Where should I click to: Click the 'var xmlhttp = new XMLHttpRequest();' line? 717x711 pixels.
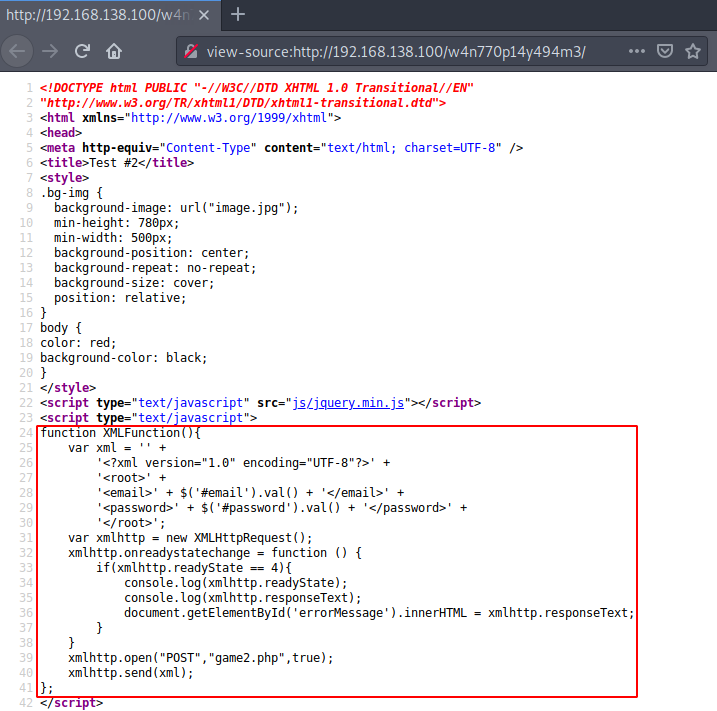click(190, 538)
